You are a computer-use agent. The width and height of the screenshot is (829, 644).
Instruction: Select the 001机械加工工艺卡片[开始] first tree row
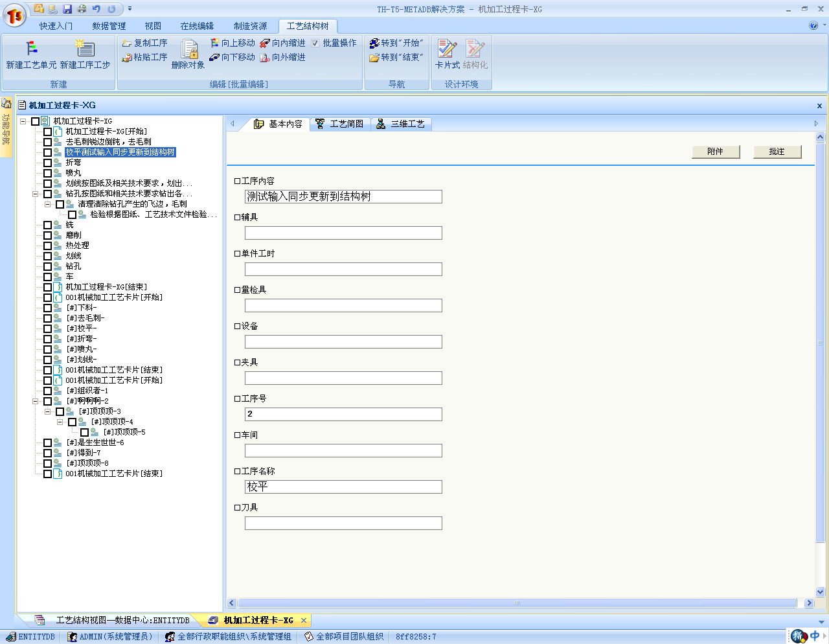coord(114,297)
